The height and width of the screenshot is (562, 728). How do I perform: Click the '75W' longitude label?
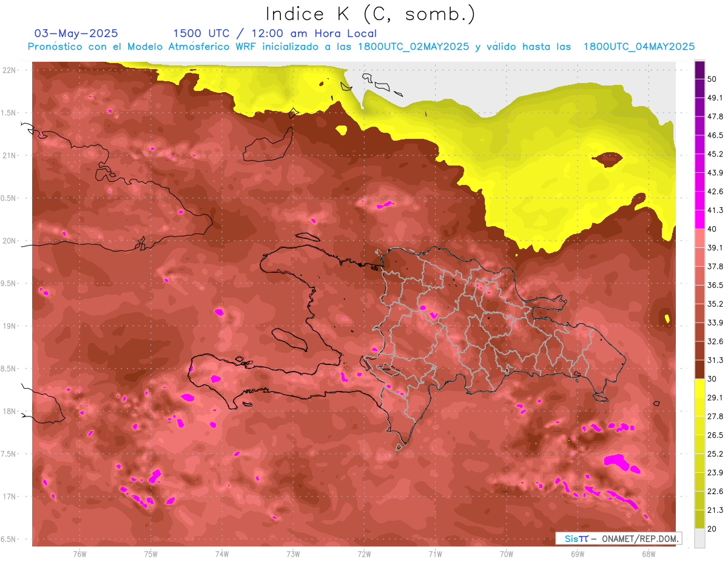[x=151, y=554]
